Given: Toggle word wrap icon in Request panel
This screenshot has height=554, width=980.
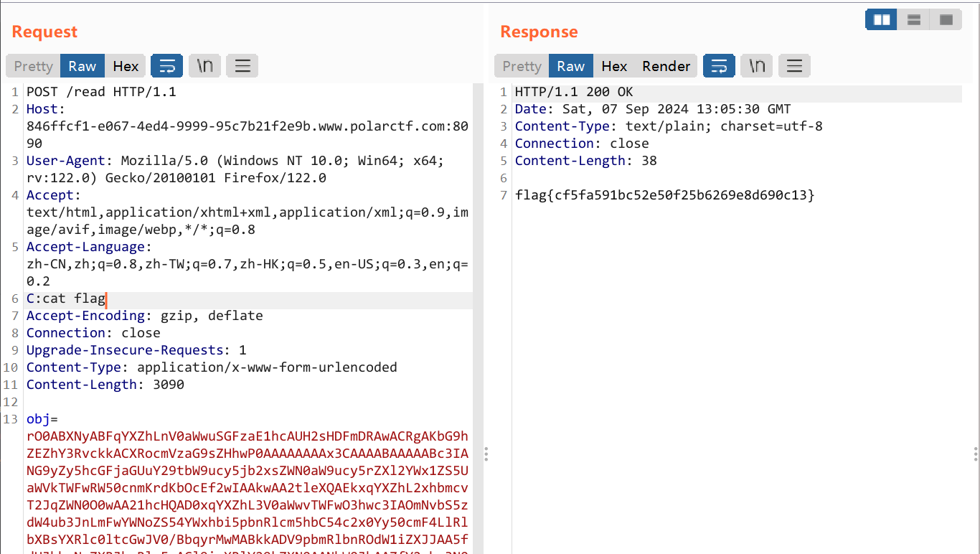Looking at the screenshot, I should 167,66.
